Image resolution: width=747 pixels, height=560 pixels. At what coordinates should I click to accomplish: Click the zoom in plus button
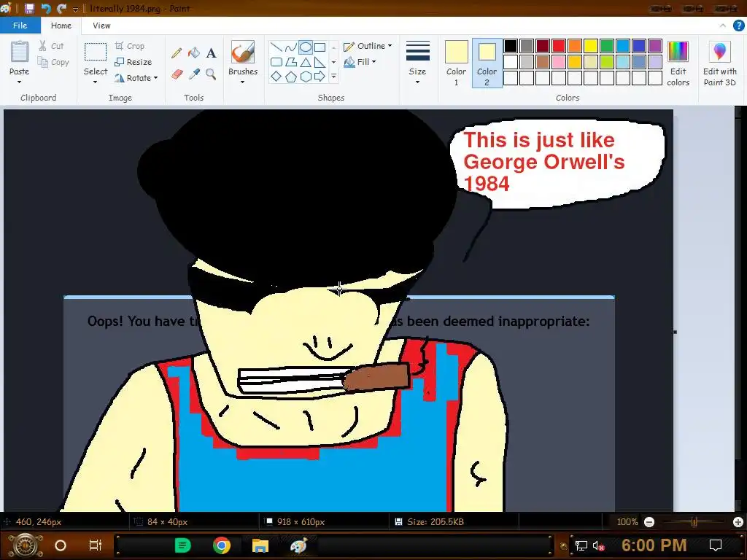coord(738,522)
